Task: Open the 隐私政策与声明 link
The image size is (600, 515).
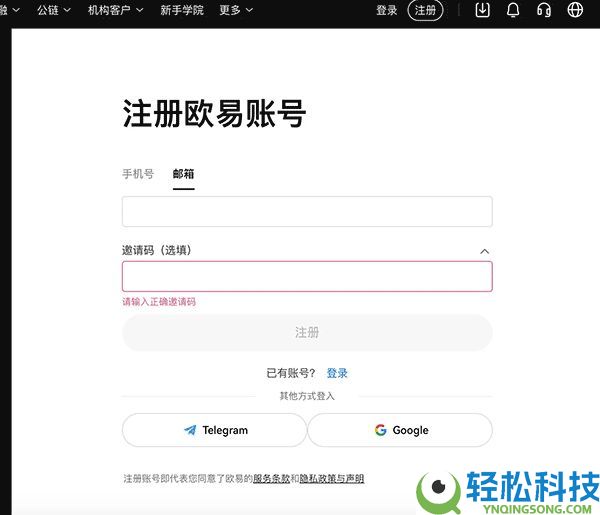Action: pyautogui.click(x=331, y=478)
